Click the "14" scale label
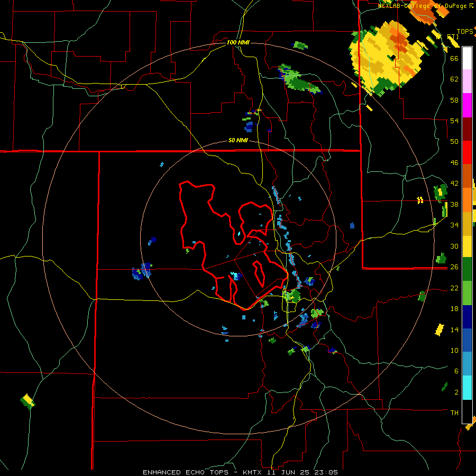 point(454,329)
